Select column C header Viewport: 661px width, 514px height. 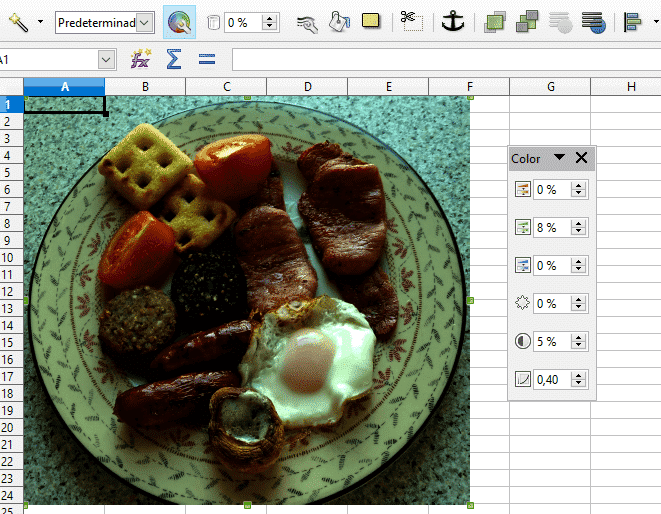click(226, 87)
